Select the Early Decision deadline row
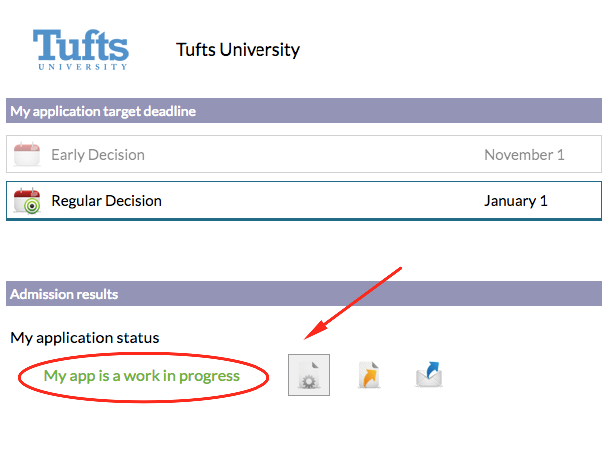Image resolution: width=616 pixels, height=454 pixels. pos(304,154)
